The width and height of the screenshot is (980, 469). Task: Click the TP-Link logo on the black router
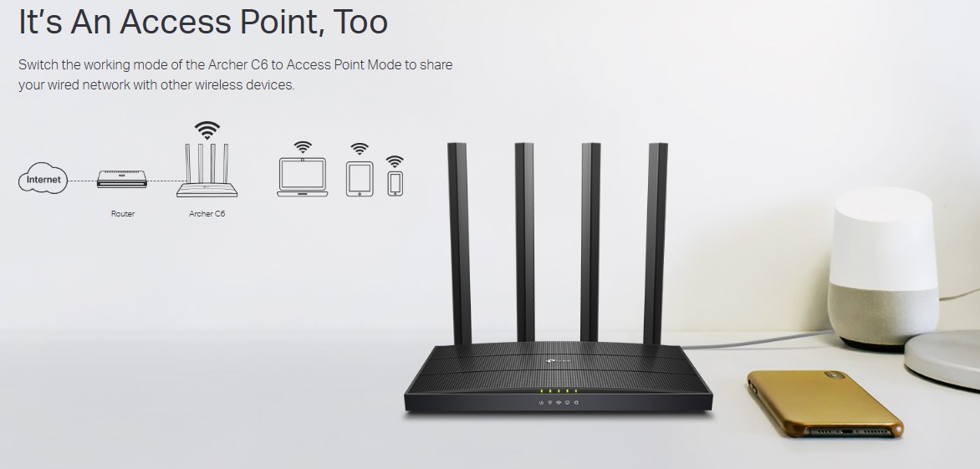[x=558, y=360]
